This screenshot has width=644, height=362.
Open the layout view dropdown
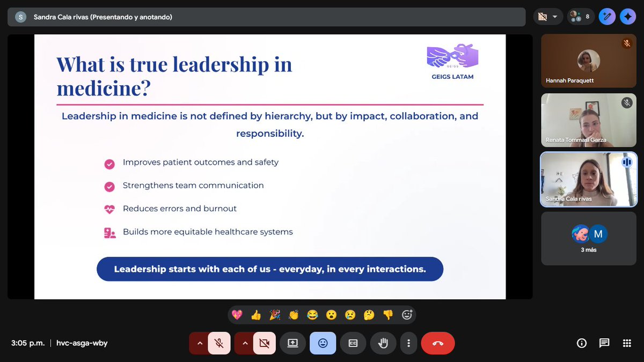(x=547, y=16)
